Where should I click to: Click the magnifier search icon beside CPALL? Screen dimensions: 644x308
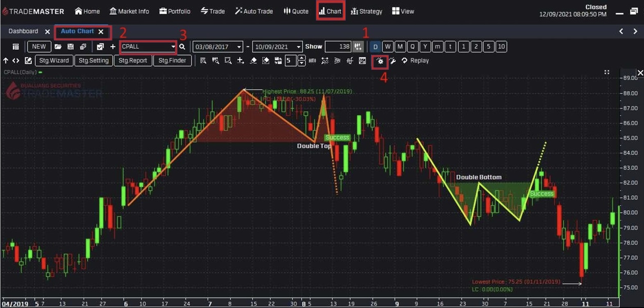182,47
